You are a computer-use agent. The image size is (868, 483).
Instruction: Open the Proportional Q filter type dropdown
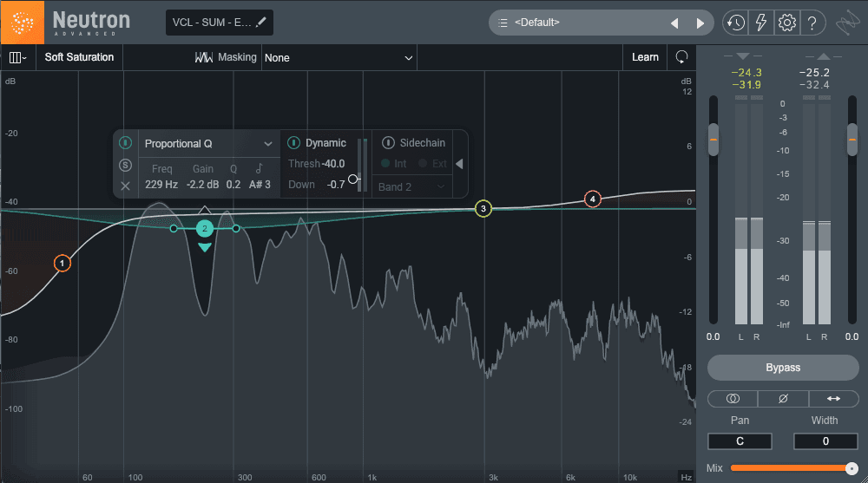[207, 144]
